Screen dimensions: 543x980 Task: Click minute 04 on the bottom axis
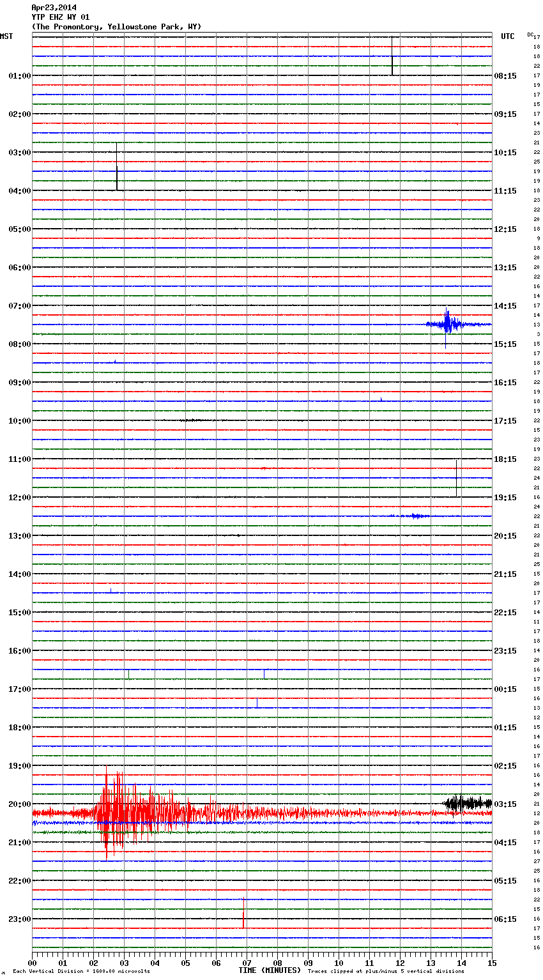[x=155, y=963]
